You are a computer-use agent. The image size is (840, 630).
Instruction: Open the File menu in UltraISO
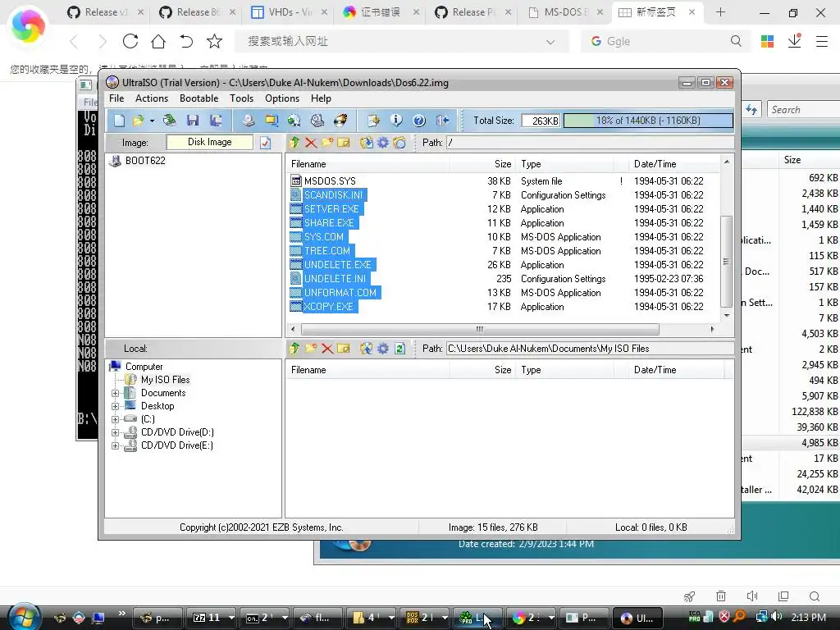tap(116, 98)
